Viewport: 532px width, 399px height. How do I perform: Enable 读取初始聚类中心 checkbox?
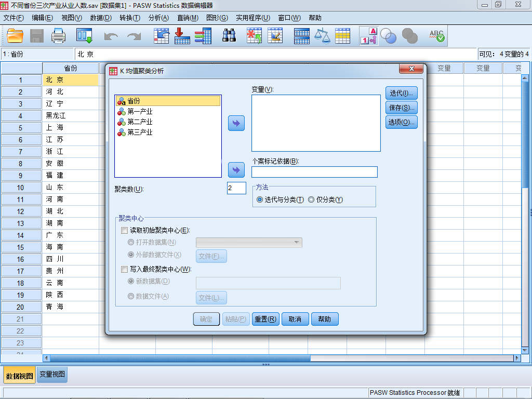pos(125,230)
